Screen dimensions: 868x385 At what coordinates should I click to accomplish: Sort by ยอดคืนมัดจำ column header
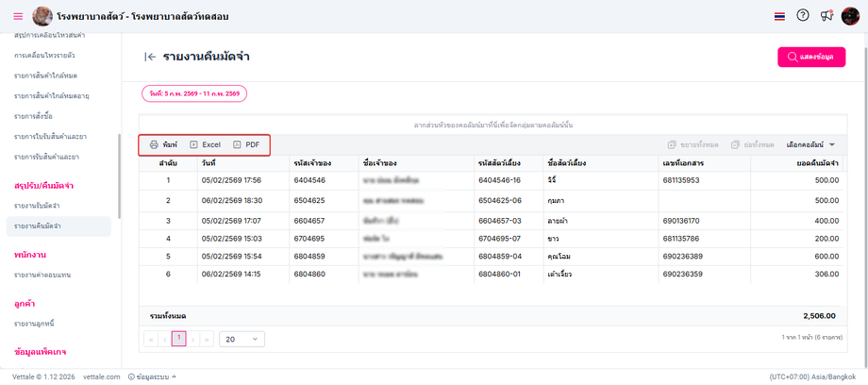[816, 163]
